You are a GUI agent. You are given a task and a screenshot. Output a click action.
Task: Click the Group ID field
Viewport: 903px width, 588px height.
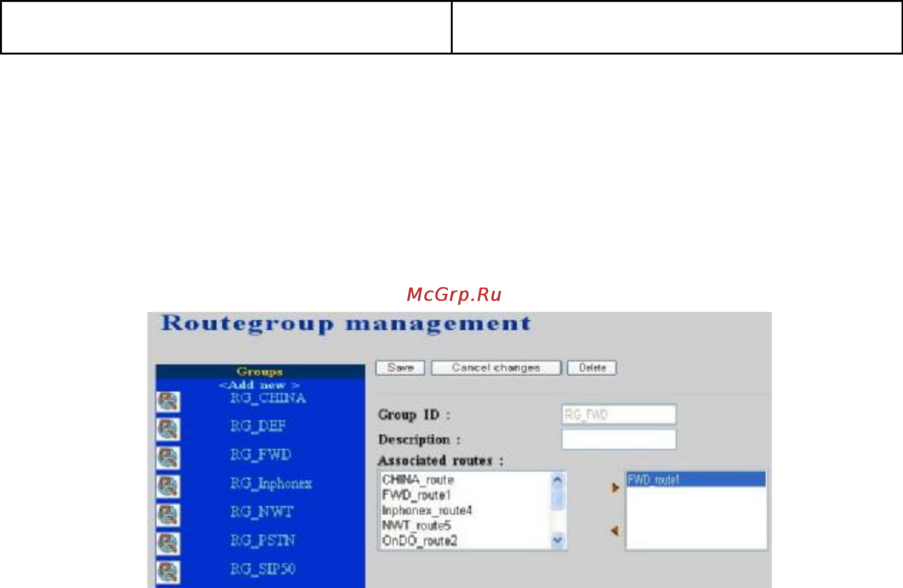[619, 414]
